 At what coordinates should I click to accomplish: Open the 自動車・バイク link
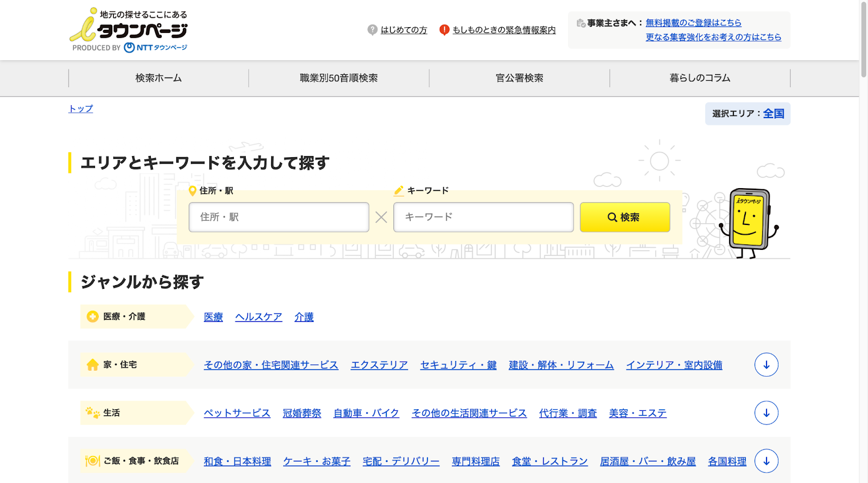[366, 413]
